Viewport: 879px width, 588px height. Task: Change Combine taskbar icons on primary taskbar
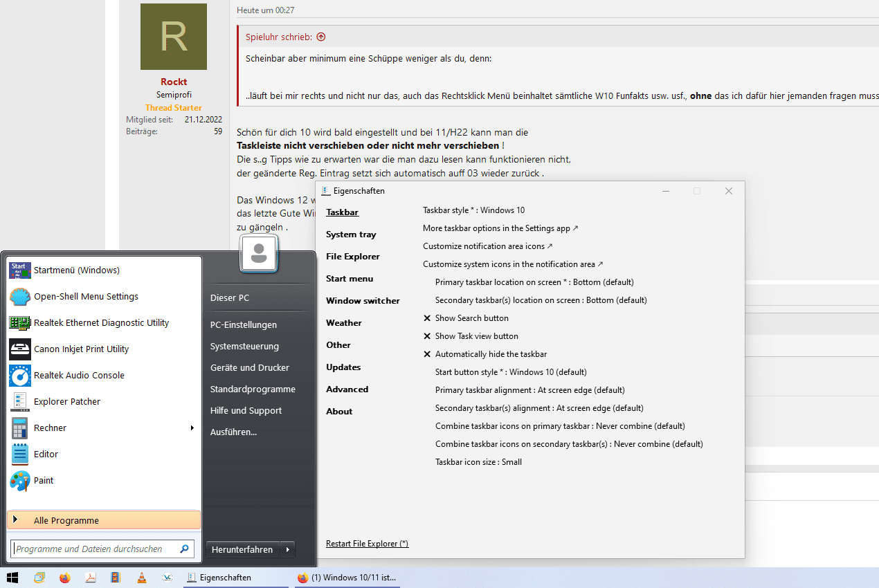tap(560, 426)
